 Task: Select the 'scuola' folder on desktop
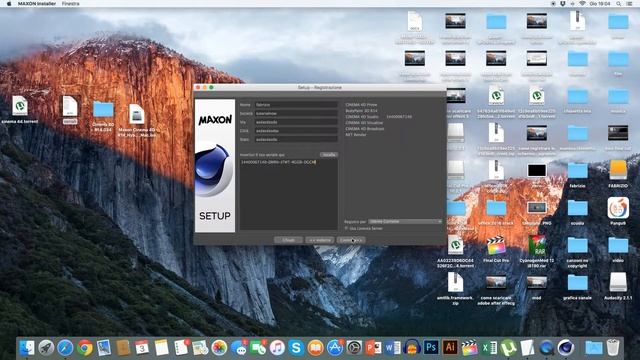click(577, 208)
